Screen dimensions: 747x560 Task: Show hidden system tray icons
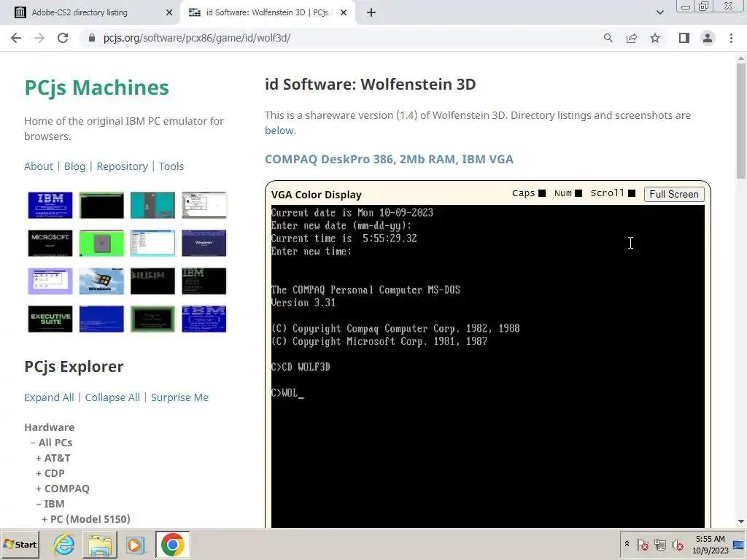(627, 544)
